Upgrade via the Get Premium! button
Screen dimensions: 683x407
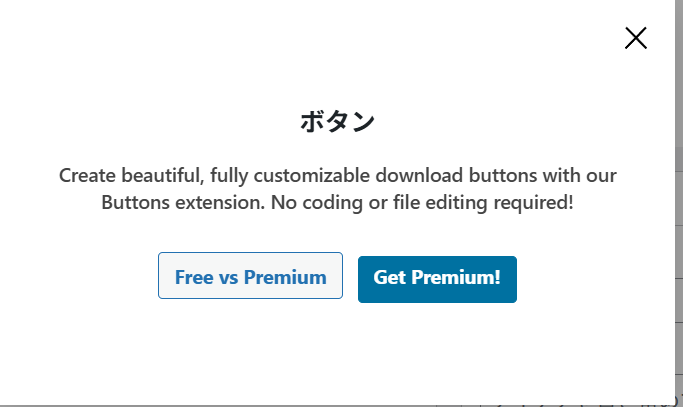coord(437,277)
